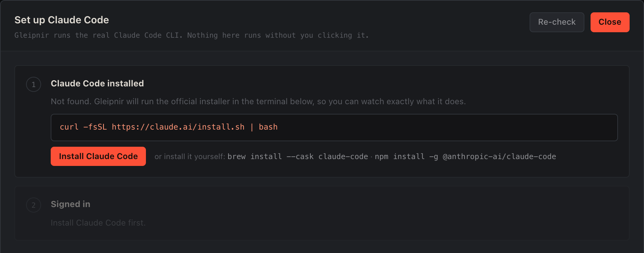The width and height of the screenshot is (644, 253).
Task: Select the curl install command box
Action: (x=334, y=128)
